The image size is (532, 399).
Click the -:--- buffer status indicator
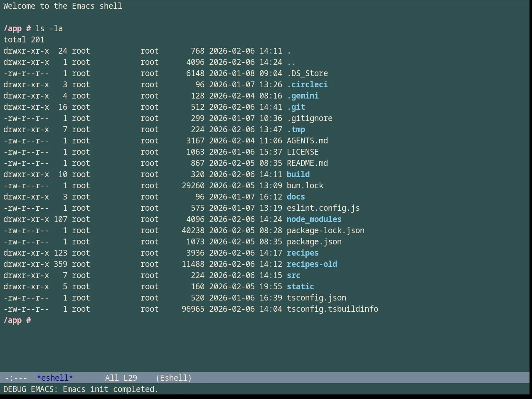16,378
